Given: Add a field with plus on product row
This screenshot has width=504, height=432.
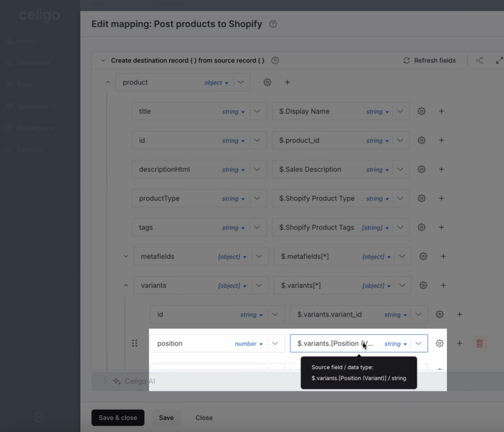Looking at the screenshot, I should pos(287,82).
